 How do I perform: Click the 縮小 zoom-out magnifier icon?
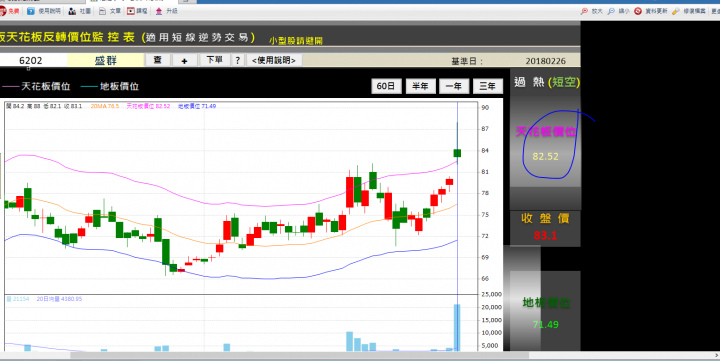[x=611, y=11]
